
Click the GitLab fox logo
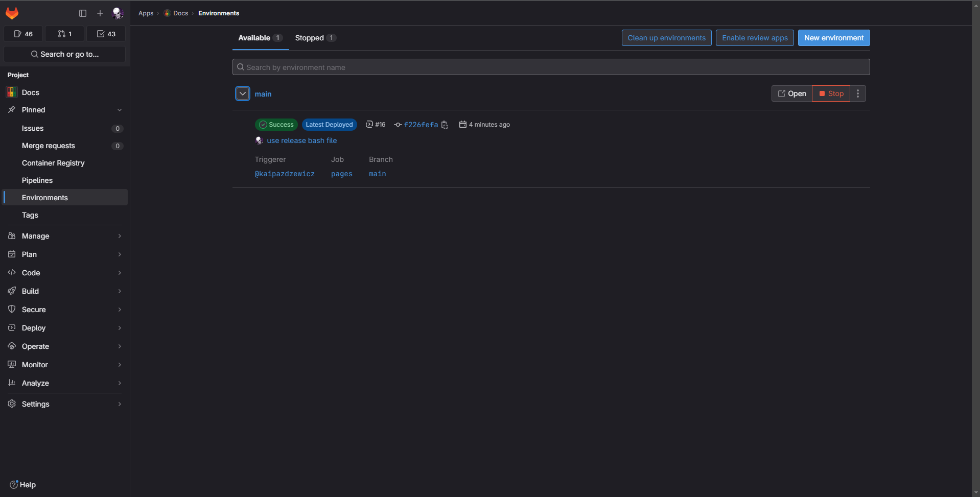click(x=12, y=13)
